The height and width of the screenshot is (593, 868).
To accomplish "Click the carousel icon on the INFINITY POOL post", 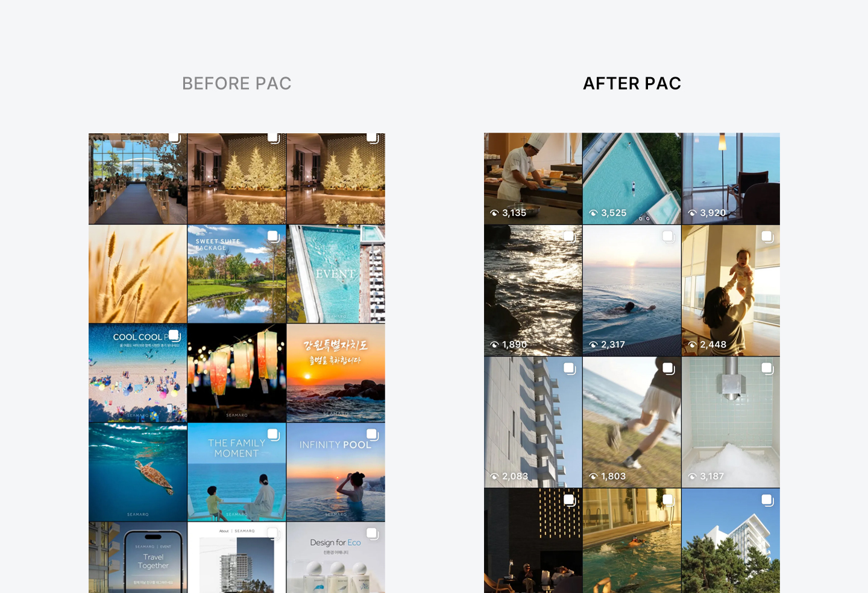I will point(372,434).
